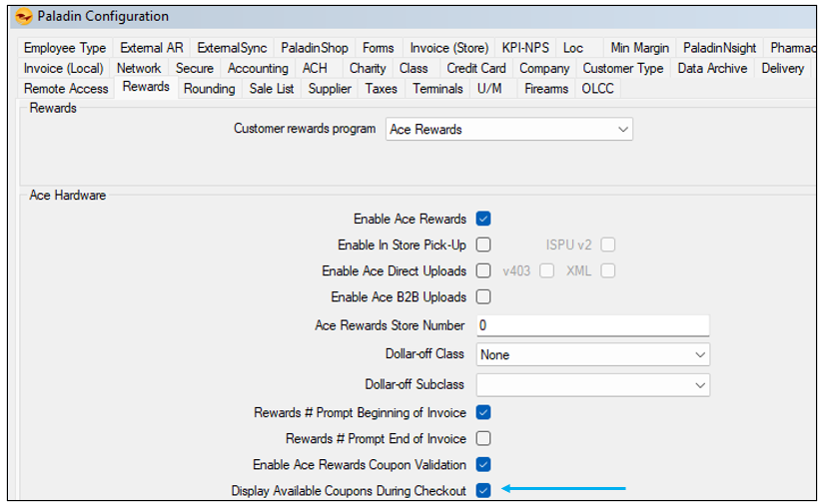Viewport: 823px width, 504px height.
Task: Switch to the Credit Card tab
Action: tap(476, 69)
